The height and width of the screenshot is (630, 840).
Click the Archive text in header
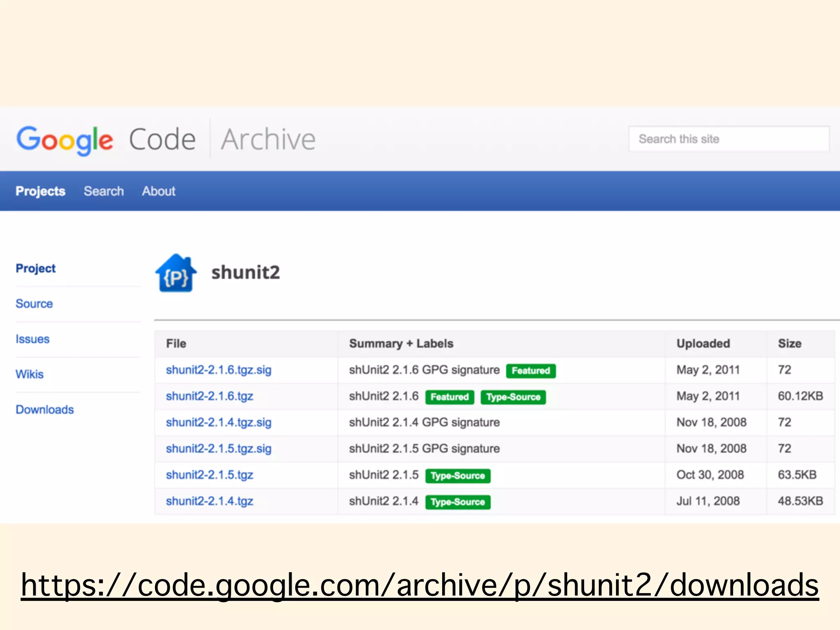pos(268,139)
